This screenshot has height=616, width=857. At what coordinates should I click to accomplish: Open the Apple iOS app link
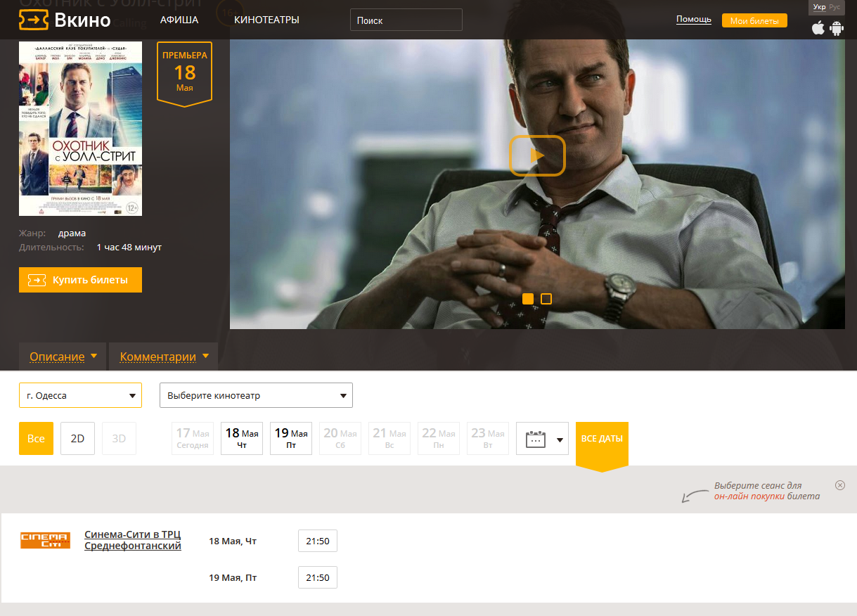818,28
